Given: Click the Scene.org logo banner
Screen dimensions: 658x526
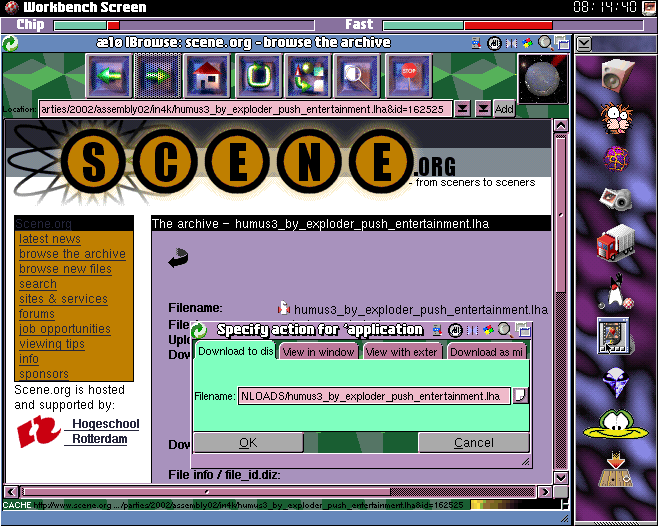Looking at the screenshot, I should 277,163.
